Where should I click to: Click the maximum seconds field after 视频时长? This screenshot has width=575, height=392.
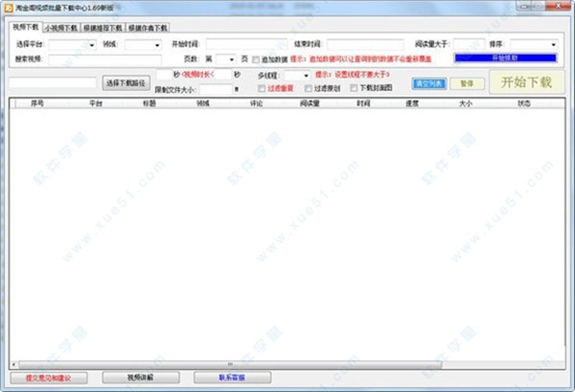tap(223, 75)
